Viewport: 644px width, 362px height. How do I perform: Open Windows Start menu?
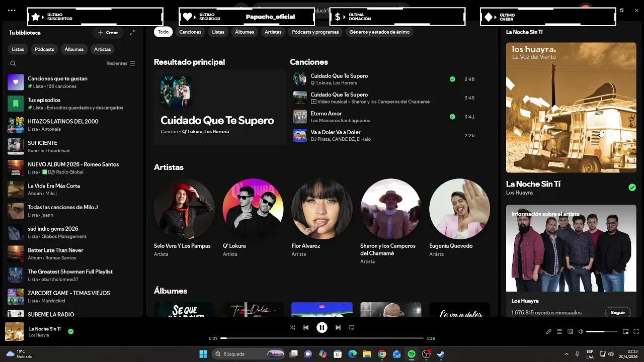pos(203,354)
